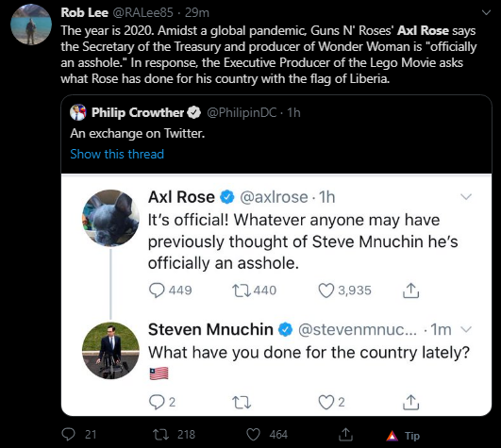The width and height of the screenshot is (501, 448).
Task: Click the reply icon with 449 replies
Action: pos(157,290)
